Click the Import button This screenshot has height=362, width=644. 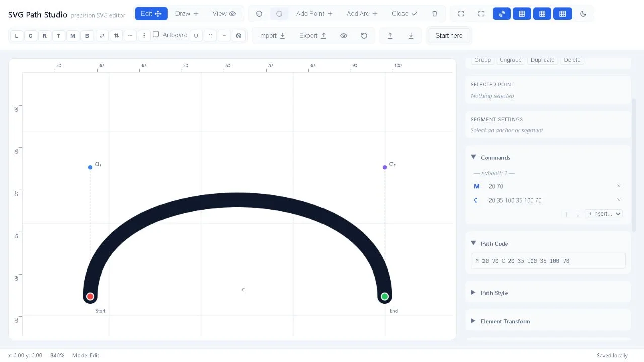coord(272,36)
